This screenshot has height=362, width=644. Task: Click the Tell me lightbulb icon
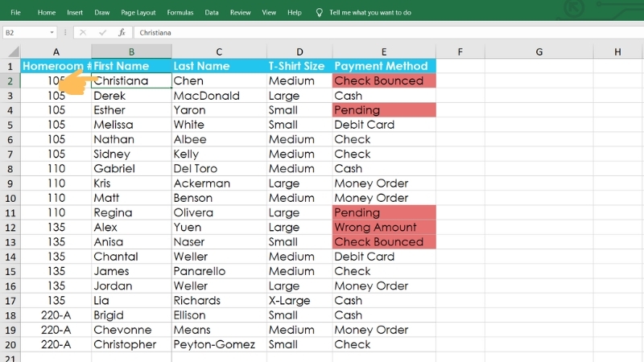click(319, 13)
